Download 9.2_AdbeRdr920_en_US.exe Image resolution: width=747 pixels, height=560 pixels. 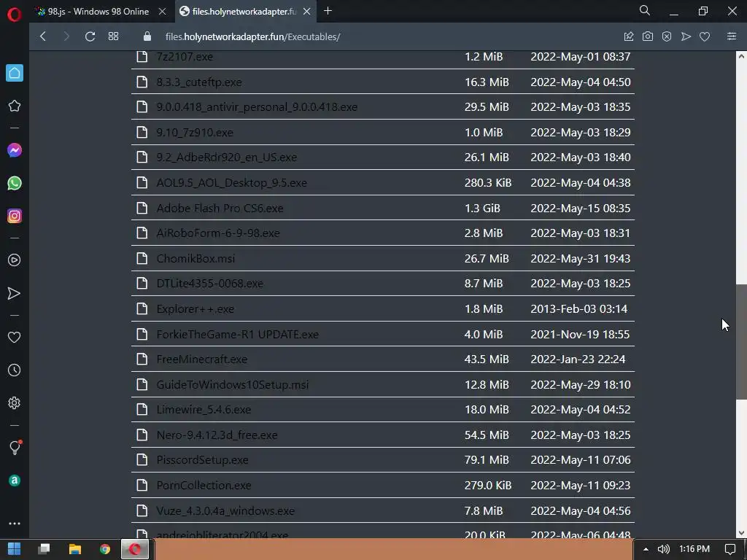click(x=227, y=157)
